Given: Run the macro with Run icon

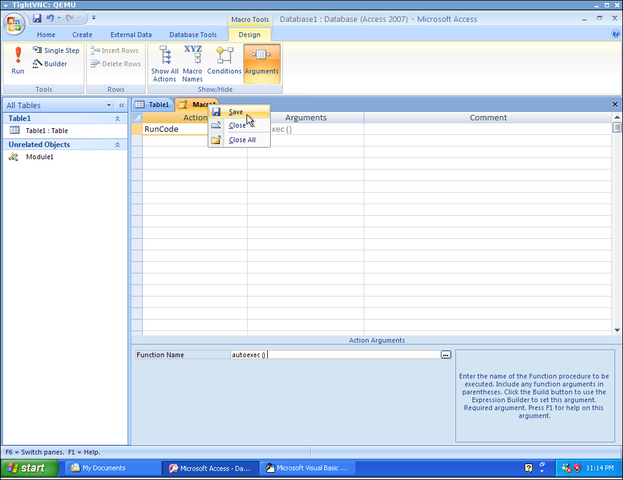Looking at the screenshot, I should tap(18, 60).
